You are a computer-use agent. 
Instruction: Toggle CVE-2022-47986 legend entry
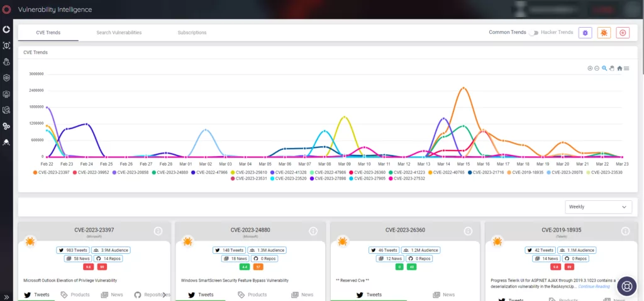pos(329,173)
